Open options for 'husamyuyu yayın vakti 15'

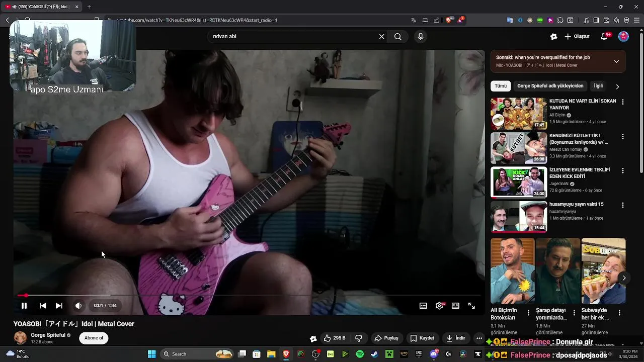coord(623,205)
